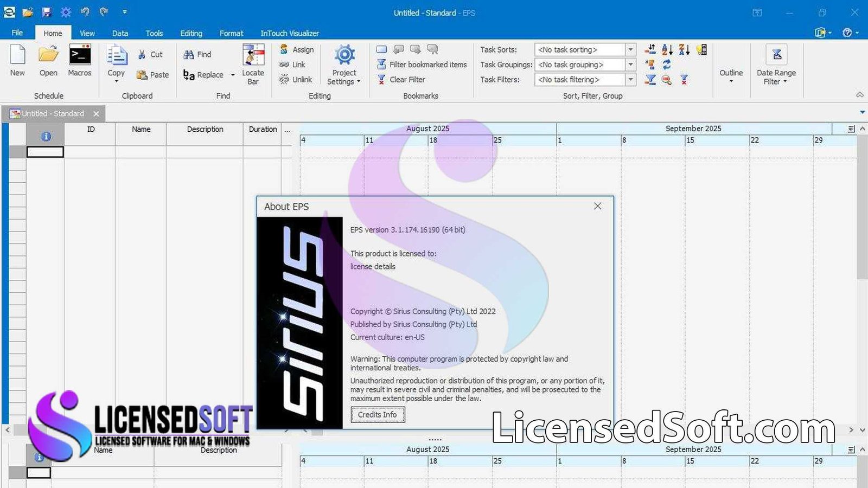Open the Task Filters dropdown

[630, 80]
